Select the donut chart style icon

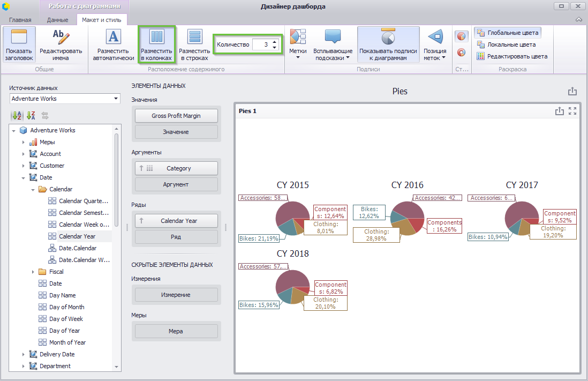click(x=461, y=52)
